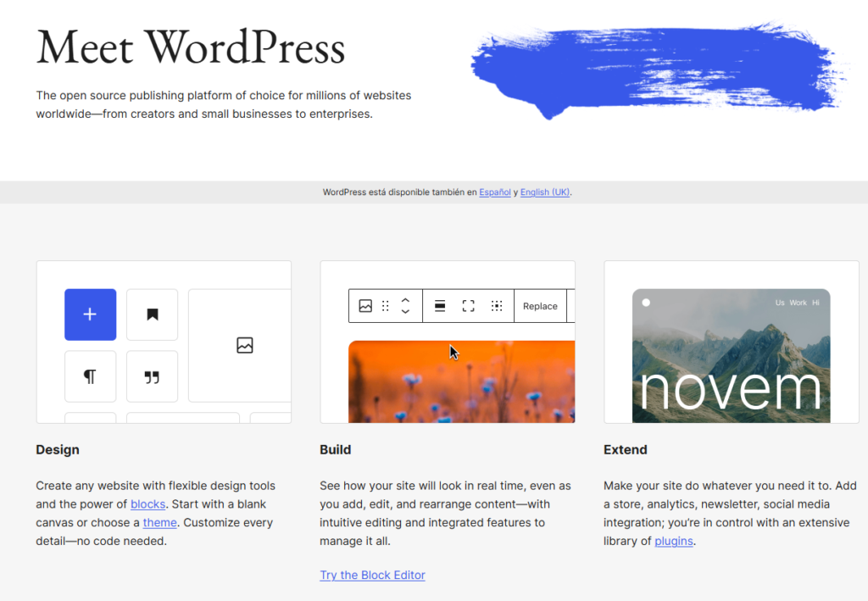Click the quote block icon
Image resolution: width=868 pixels, height=601 pixels.
coord(153,376)
